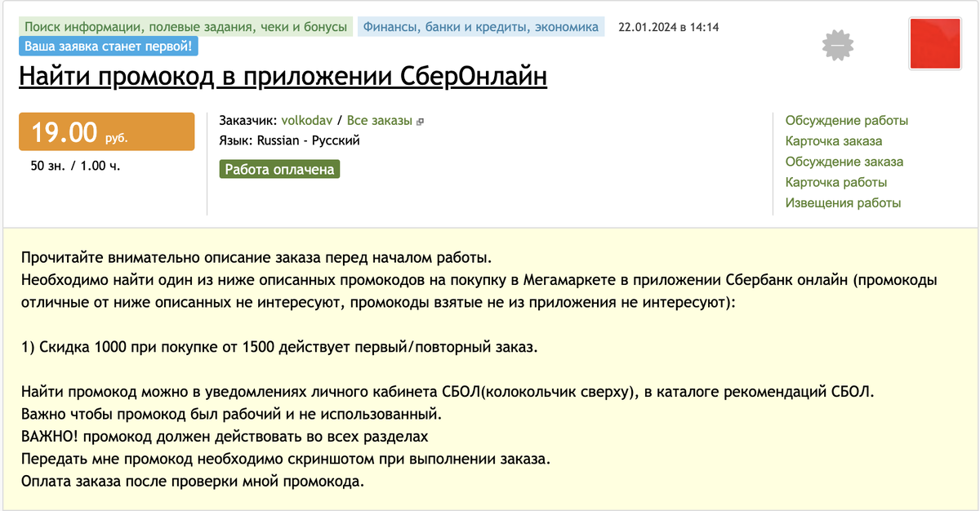Open 'Извещения работы' menu link
This screenshot has width=980, height=511.
click(x=844, y=202)
